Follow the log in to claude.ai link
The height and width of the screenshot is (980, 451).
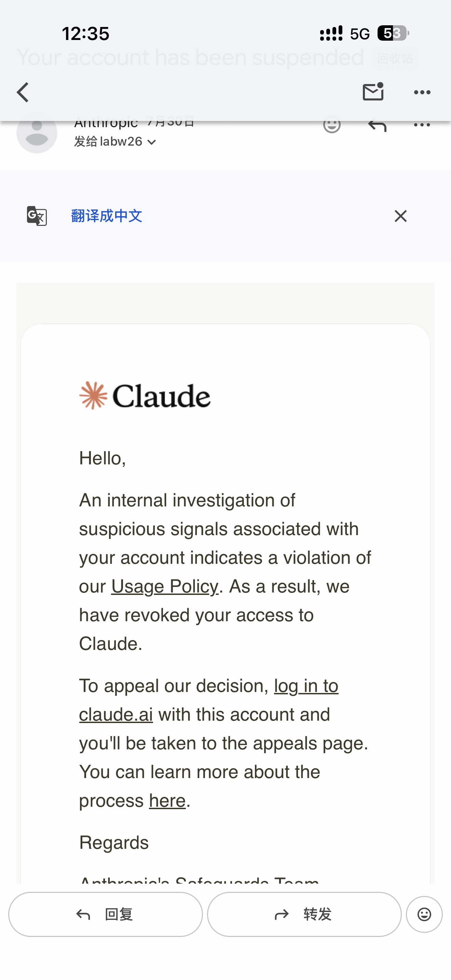(209, 700)
